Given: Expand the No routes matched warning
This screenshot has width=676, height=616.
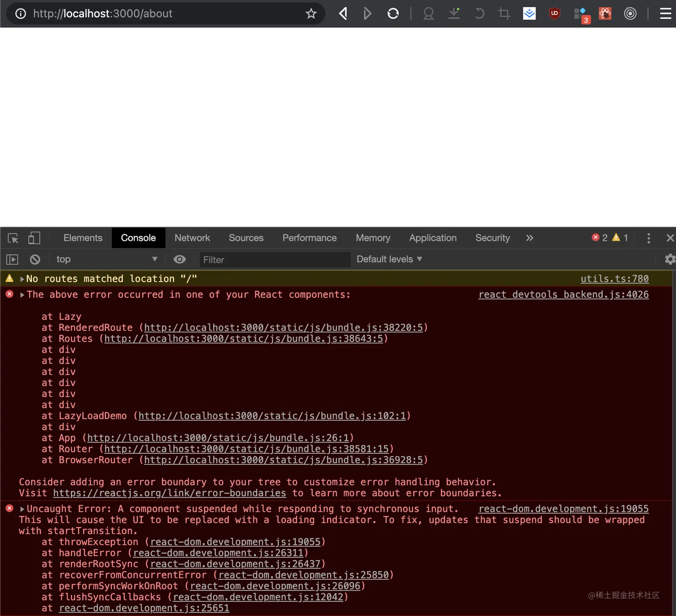Looking at the screenshot, I should coord(22,279).
